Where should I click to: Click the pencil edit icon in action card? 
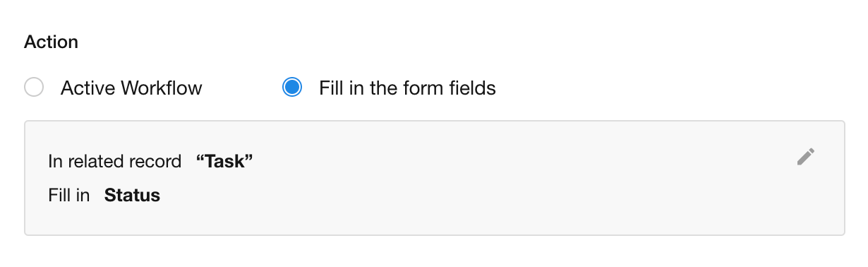[805, 157]
